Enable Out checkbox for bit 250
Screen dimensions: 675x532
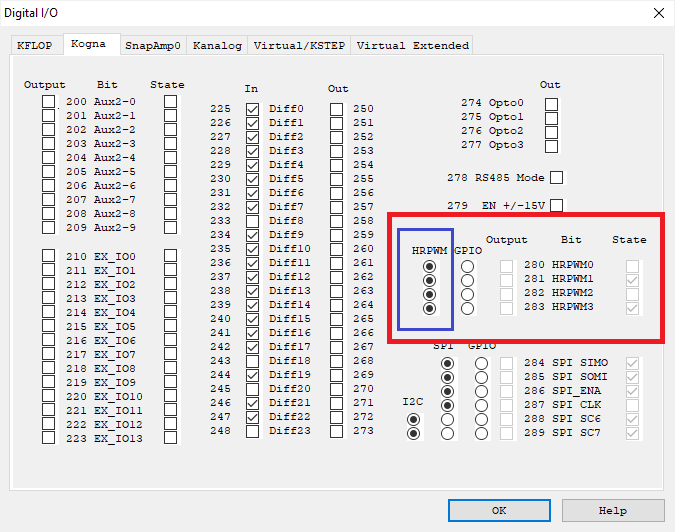(336, 109)
